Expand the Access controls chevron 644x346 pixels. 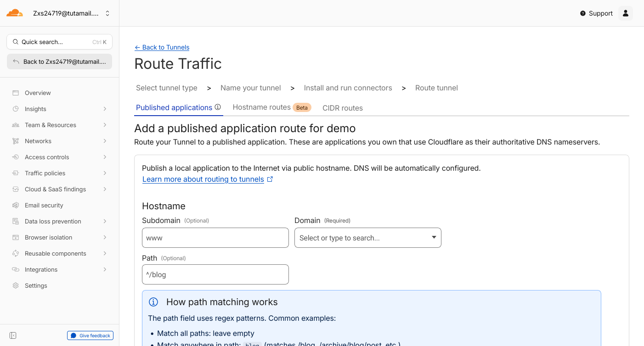tap(105, 157)
